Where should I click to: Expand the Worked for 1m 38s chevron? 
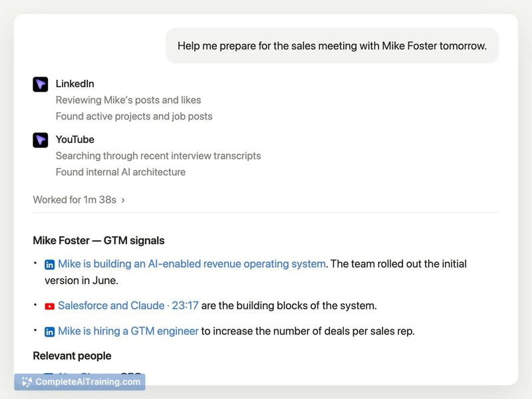(x=123, y=200)
